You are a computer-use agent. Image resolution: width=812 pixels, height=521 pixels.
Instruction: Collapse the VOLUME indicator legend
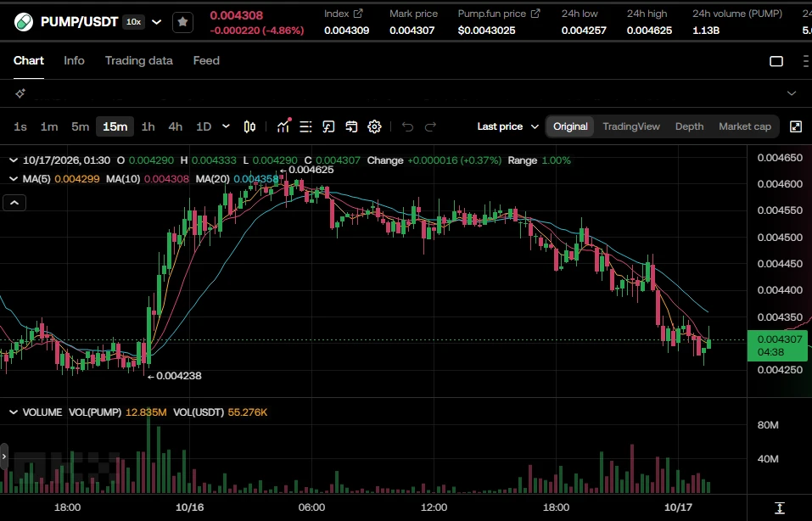pos(14,412)
